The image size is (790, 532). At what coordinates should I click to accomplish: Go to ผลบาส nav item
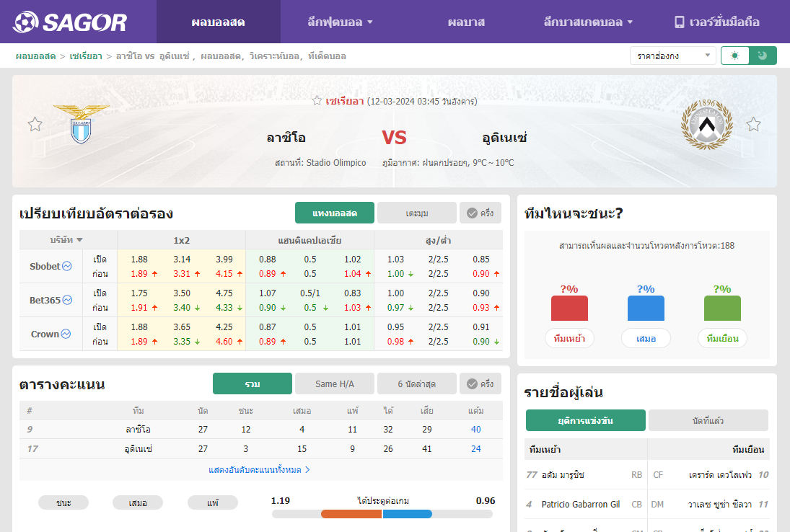tap(466, 22)
